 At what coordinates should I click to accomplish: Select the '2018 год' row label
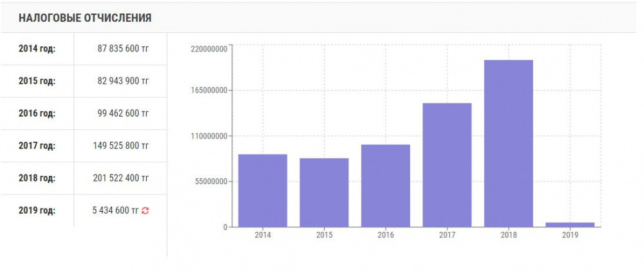coord(37,178)
